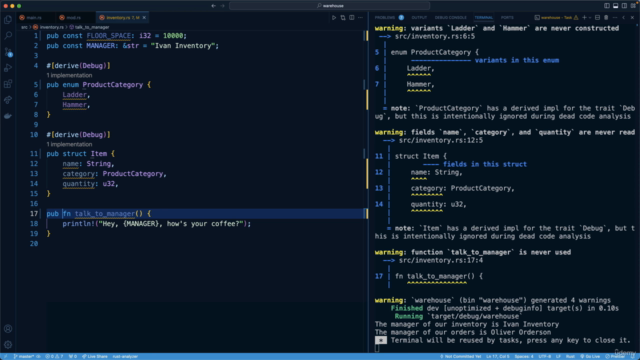The image size is (640, 360).
Task: Open the new terminal launch profile dropdown
Action: pyautogui.click(x=590, y=18)
